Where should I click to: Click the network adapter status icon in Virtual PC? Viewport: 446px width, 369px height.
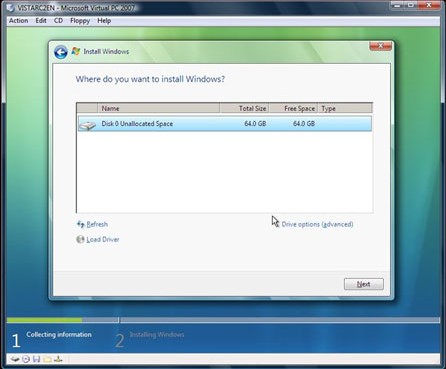pyautogui.click(x=58, y=359)
